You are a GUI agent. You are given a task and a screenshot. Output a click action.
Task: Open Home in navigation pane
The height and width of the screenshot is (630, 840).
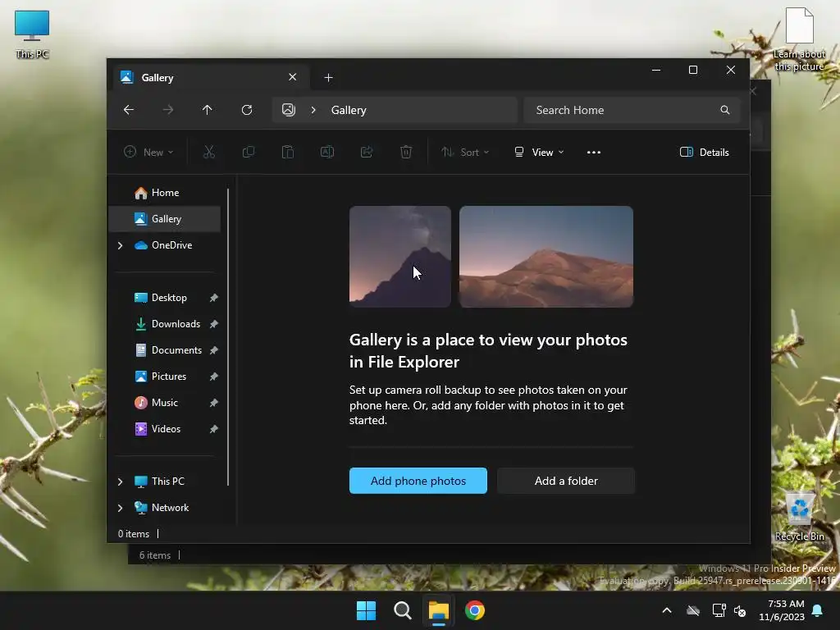pos(165,192)
